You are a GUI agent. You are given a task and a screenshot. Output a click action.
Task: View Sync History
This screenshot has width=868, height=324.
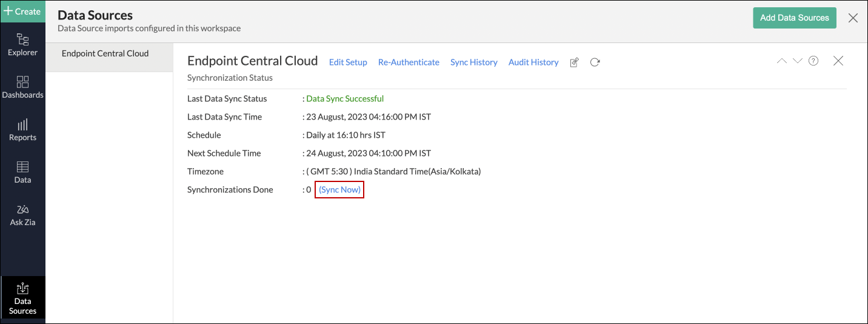click(x=473, y=62)
